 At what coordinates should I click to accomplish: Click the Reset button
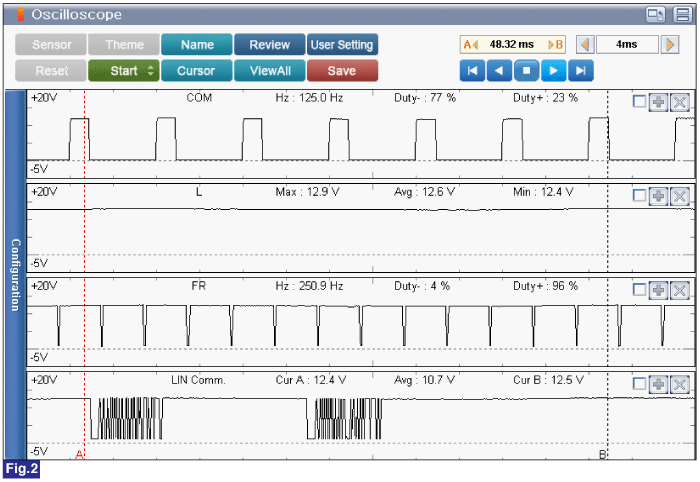point(51,71)
